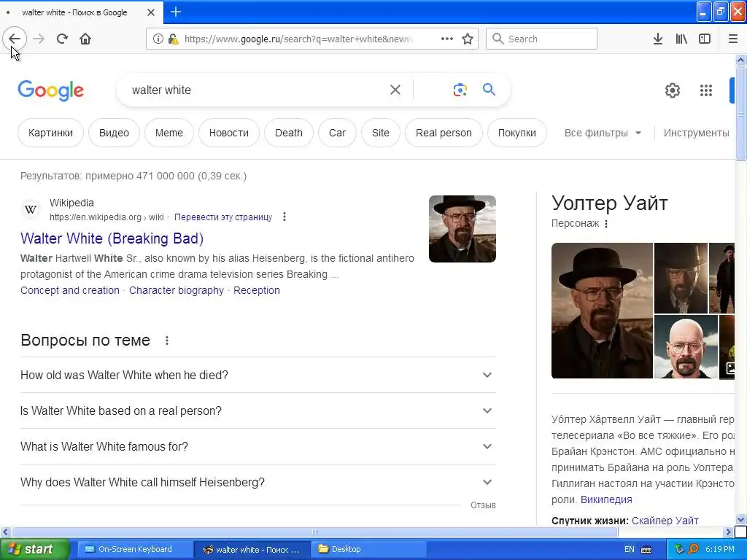This screenshot has height=560, width=747.
Task: Open a new tab with the plus icon
Action: [x=176, y=12]
